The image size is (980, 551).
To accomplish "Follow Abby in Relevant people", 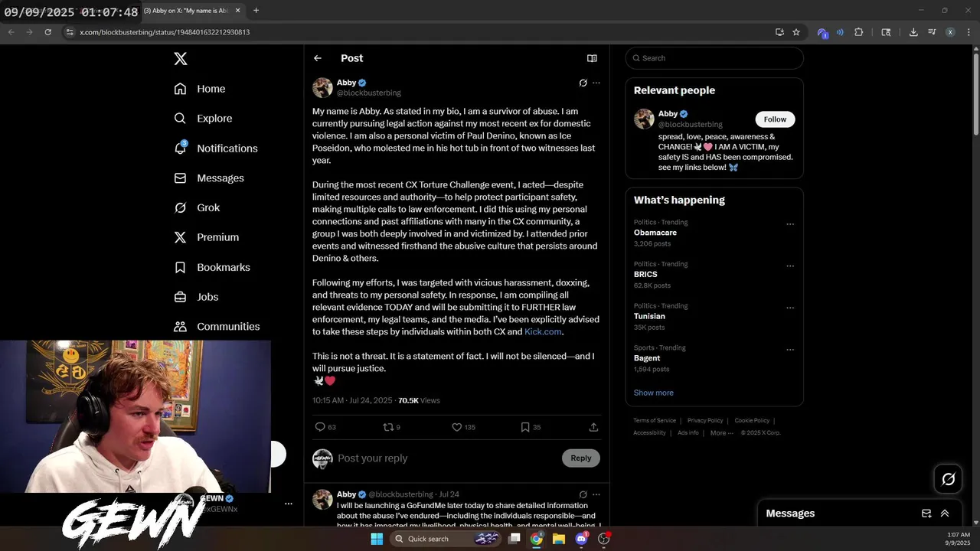I will coord(775,119).
